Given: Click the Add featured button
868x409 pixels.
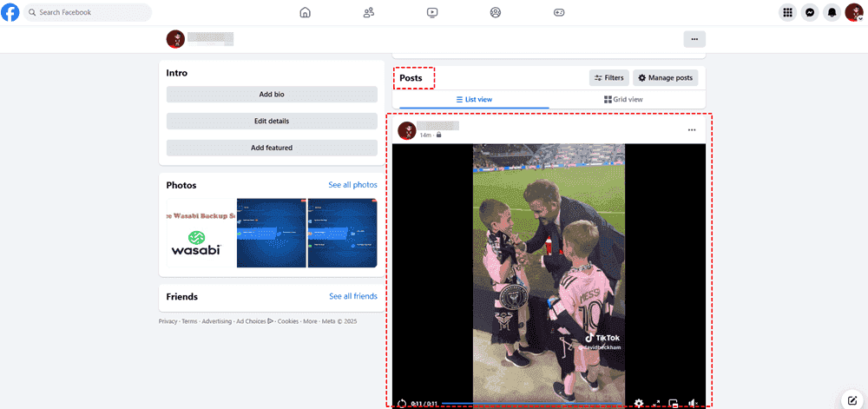Looking at the screenshot, I should click(x=272, y=148).
